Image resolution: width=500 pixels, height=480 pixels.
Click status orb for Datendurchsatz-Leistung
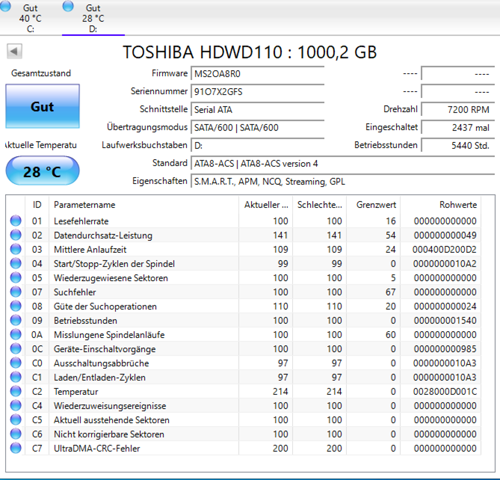pyautogui.click(x=16, y=235)
